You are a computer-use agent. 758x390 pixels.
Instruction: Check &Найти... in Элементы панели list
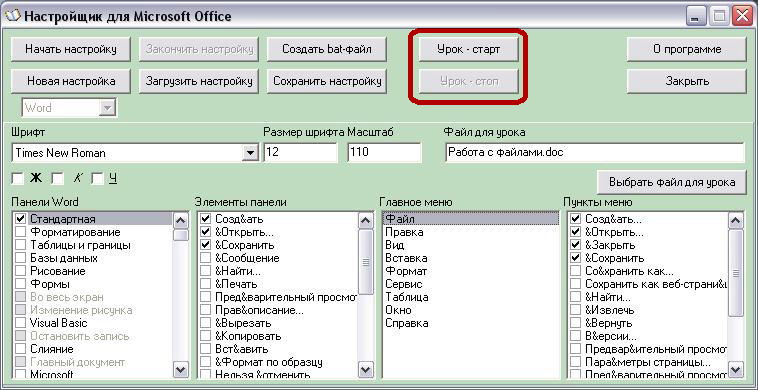pos(205,271)
